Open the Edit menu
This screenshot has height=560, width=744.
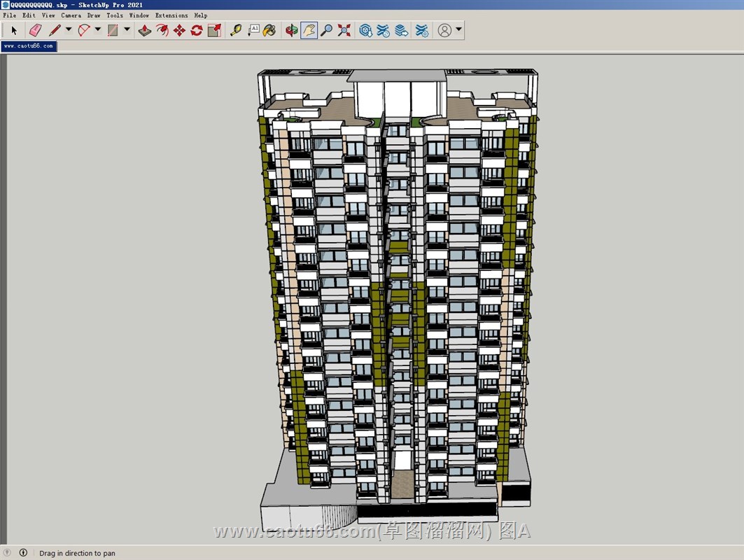29,15
